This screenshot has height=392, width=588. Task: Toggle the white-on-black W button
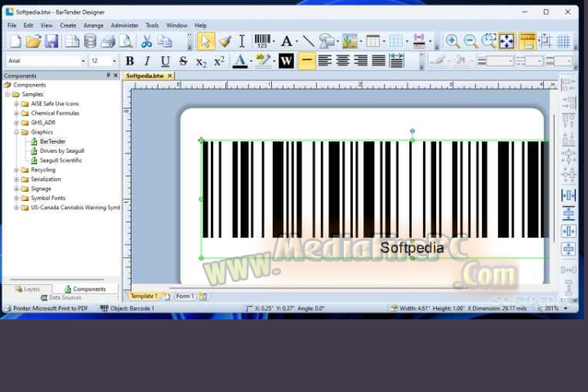[x=286, y=60]
